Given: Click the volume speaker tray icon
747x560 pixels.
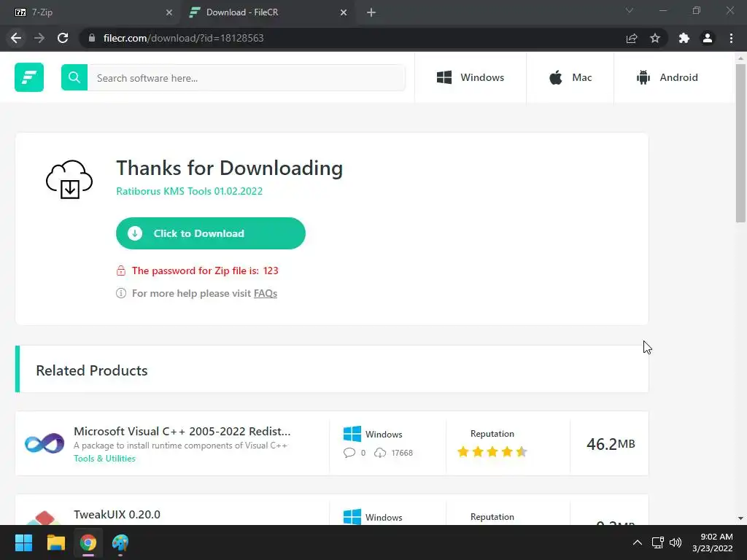Looking at the screenshot, I should [x=676, y=542].
